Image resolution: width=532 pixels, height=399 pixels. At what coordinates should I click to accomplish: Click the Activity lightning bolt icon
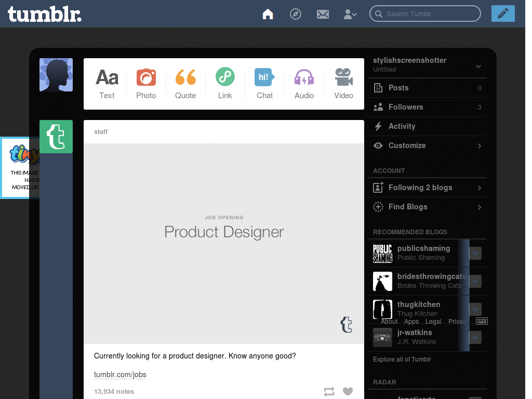(378, 126)
